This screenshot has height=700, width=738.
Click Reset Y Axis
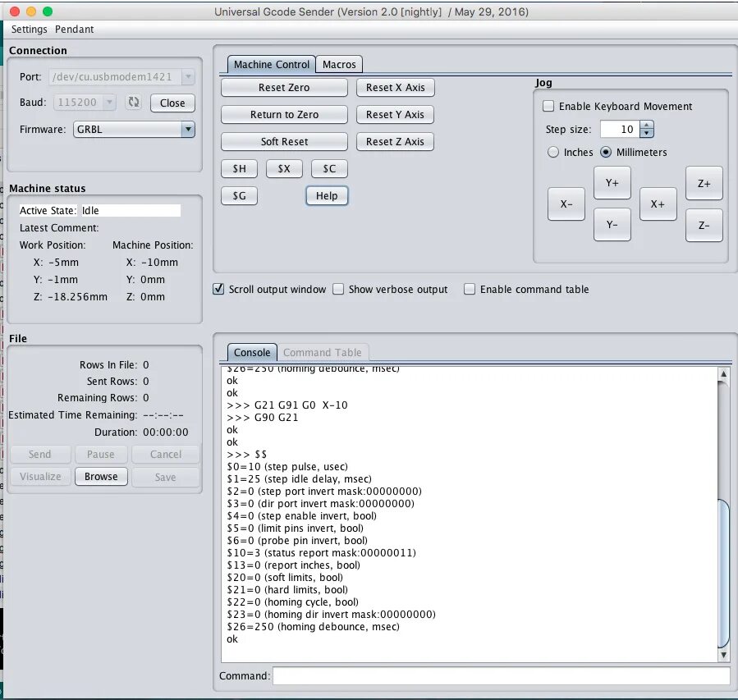(x=396, y=114)
